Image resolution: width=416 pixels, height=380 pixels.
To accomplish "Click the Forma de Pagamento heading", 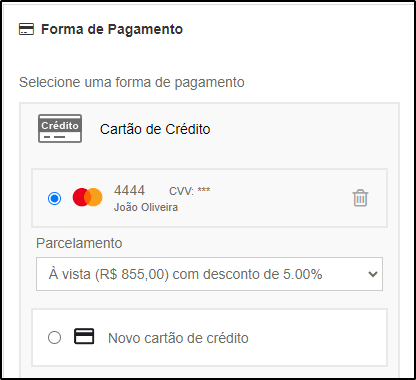I will click(112, 29).
